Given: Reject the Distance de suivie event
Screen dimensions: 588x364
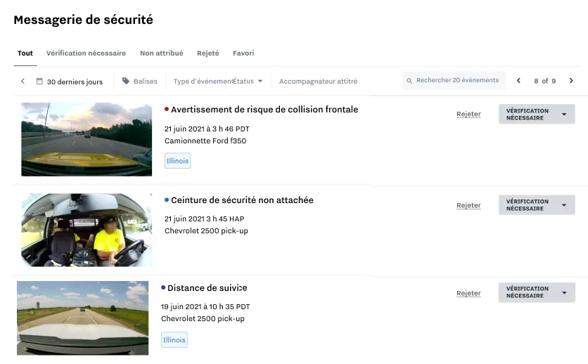Looking at the screenshot, I should 468,293.
